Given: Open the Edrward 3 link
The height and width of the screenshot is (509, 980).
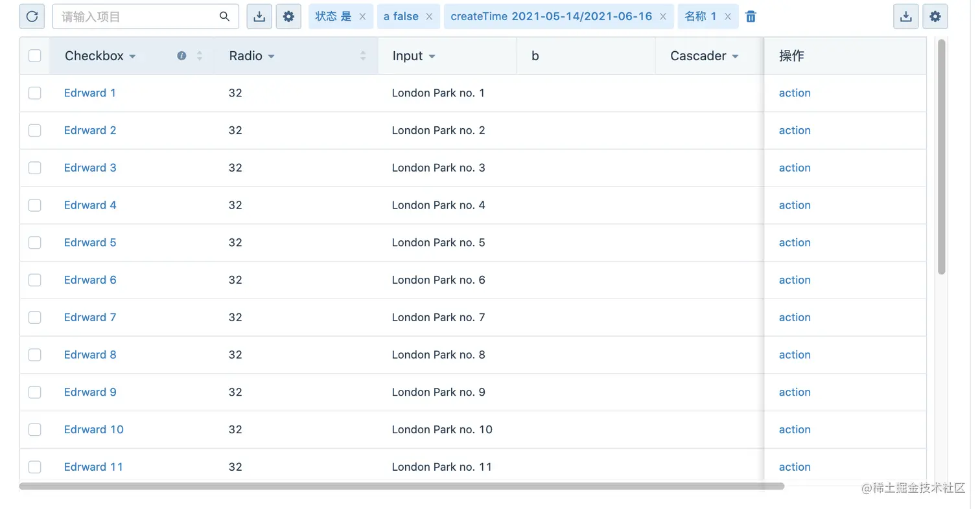Looking at the screenshot, I should coord(90,168).
